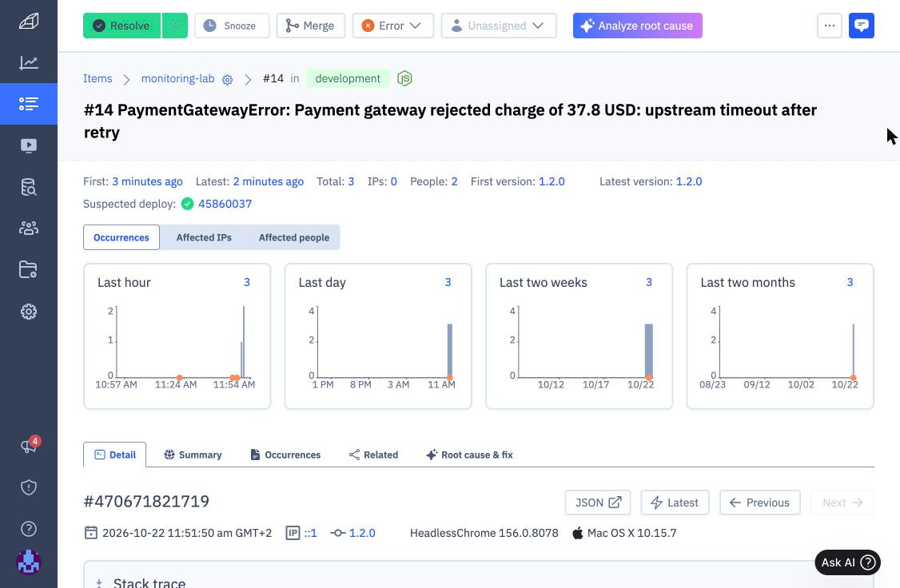Open the database search icon in sidebar
Viewport: 900px width, 588px height.
pos(29,187)
